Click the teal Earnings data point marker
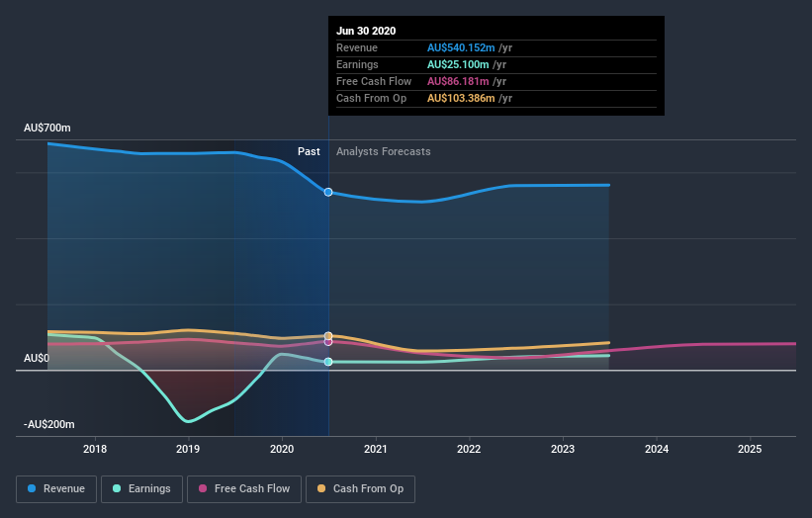The height and width of the screenshot is (518, 812). pos(328,362)
